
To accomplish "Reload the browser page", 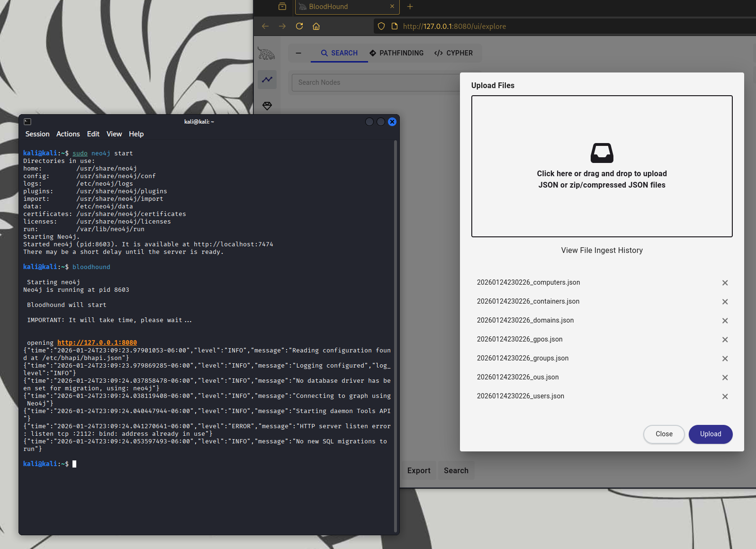I will (299, 26).
